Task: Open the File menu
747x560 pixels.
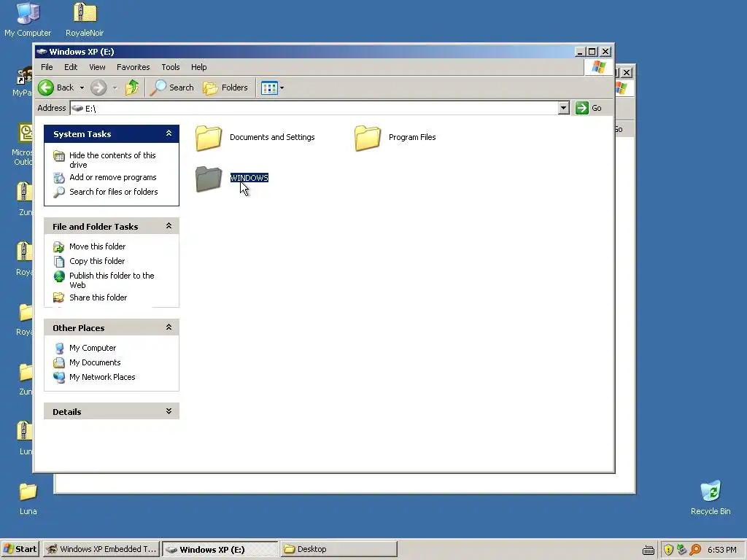Action: tap(47, 67)
